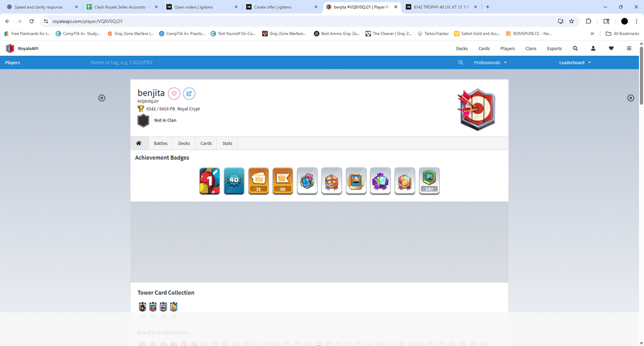The image size is (644, 346).
Task: Open the Free Flashcards bookmark
Action: (x=27, y=34)
